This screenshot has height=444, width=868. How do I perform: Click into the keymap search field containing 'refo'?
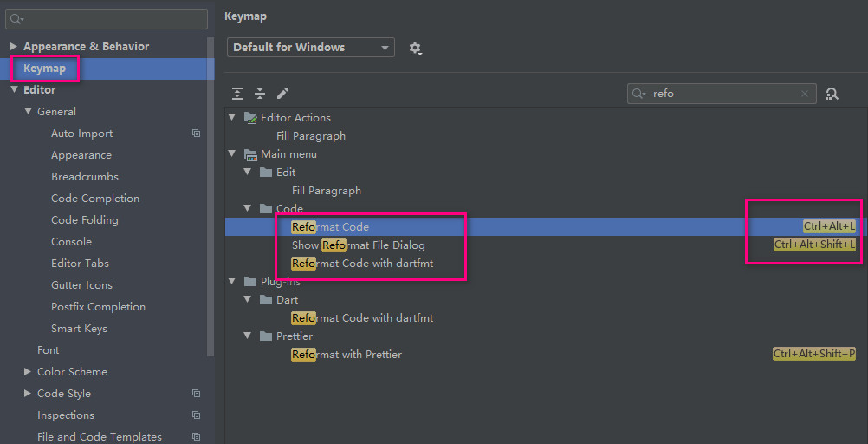click(722, 94)
